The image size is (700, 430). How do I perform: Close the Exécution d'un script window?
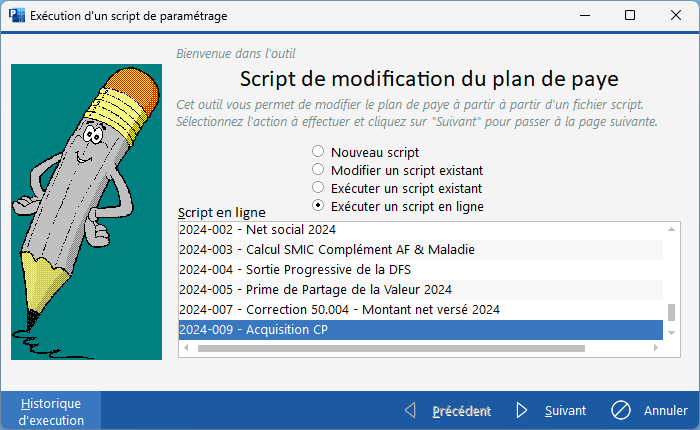click(676, 15)
